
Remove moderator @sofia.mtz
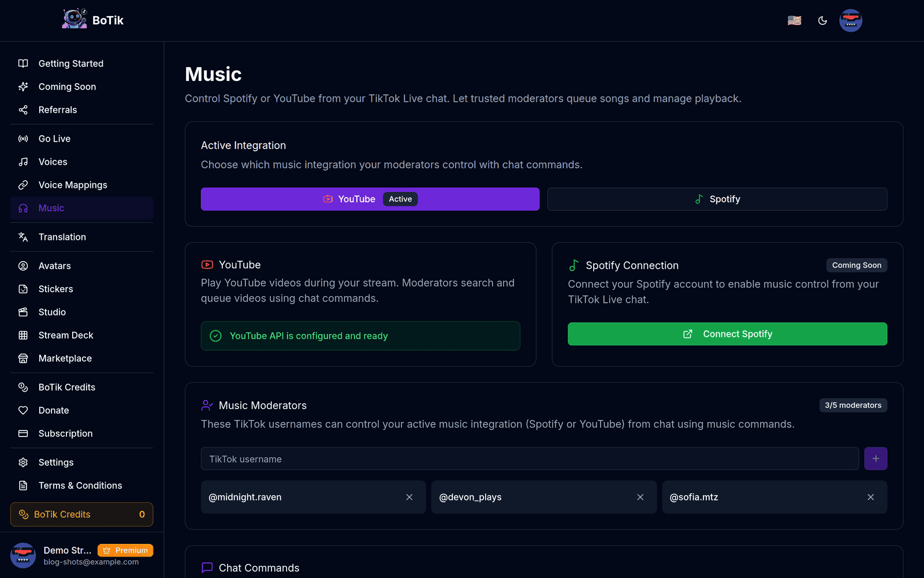[871, 497]
